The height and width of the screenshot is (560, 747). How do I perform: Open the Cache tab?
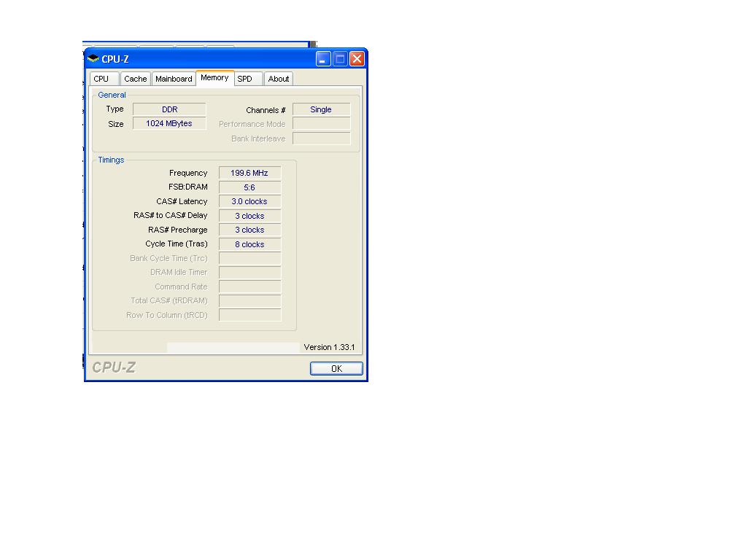click(135, 79)
